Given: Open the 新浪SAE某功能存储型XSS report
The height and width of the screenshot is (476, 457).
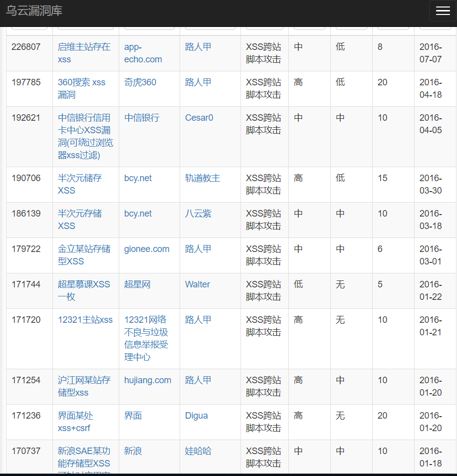Looking at the screenshot, I should point(84,460).
